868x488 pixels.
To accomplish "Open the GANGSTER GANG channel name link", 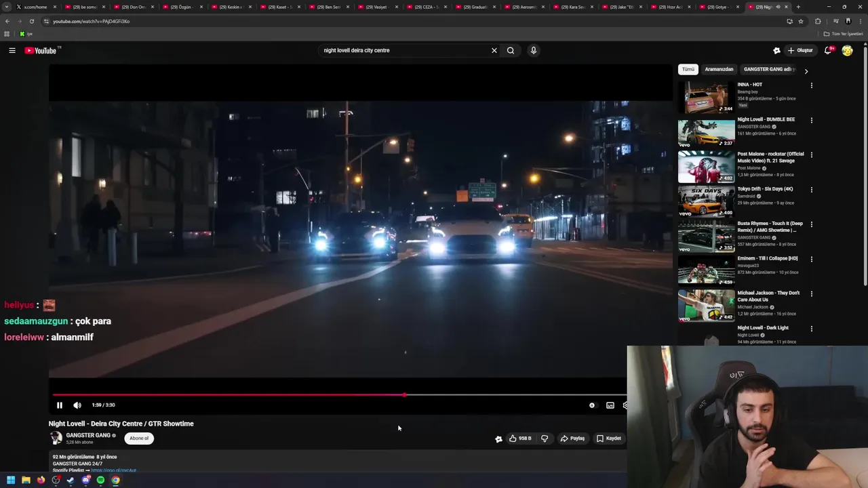I will point(88,435).
